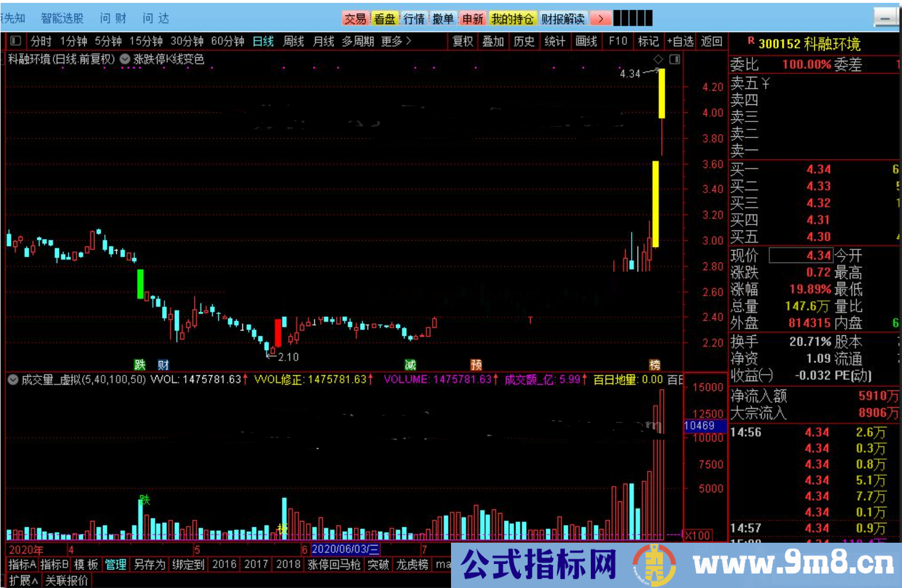
Task: Add stock with +自选 button
Action: click(680, 41)
